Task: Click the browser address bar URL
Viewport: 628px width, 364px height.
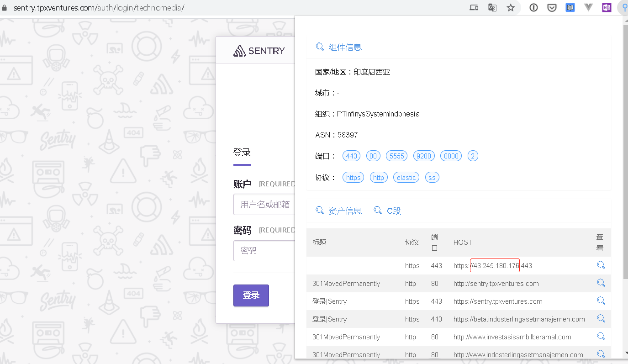Action: pos(99,8)
